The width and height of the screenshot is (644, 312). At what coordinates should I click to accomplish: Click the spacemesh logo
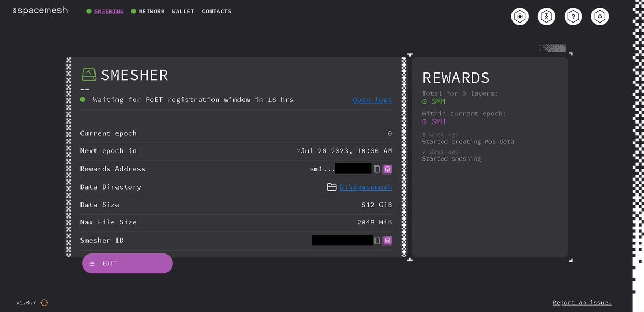click(40, 11)
